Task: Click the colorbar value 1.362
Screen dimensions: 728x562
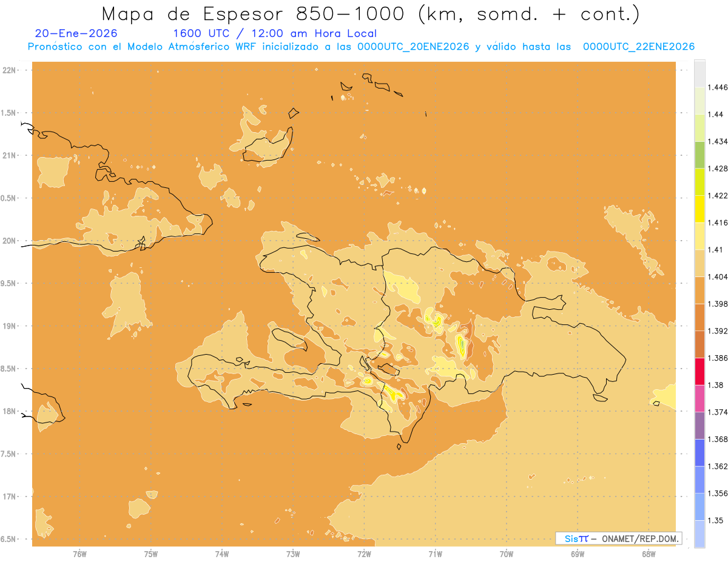Action: pyautogui.click(x=718, y=466)
